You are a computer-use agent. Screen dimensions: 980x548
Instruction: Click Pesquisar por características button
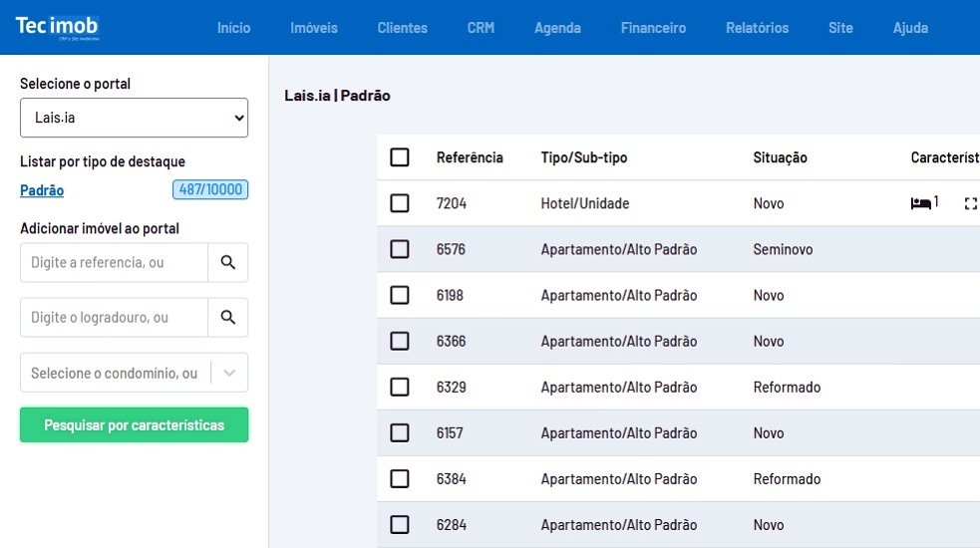pyautogui.click(x=134, y=425)
